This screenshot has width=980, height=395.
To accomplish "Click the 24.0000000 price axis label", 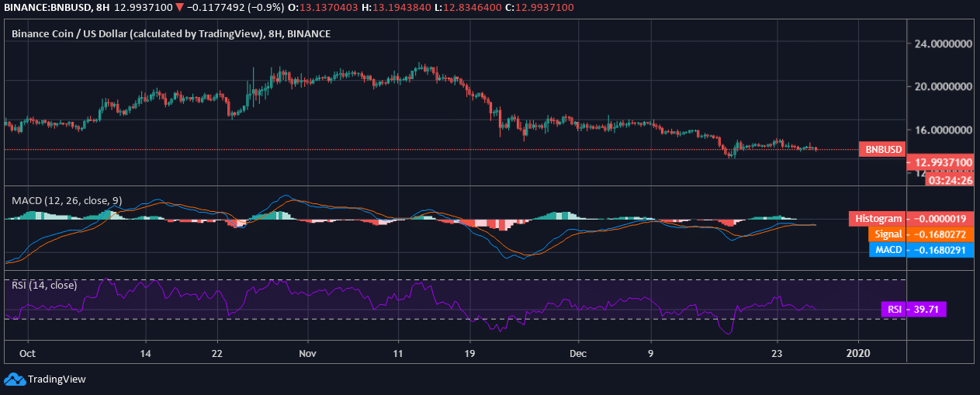I will click(x=943, y=44).
